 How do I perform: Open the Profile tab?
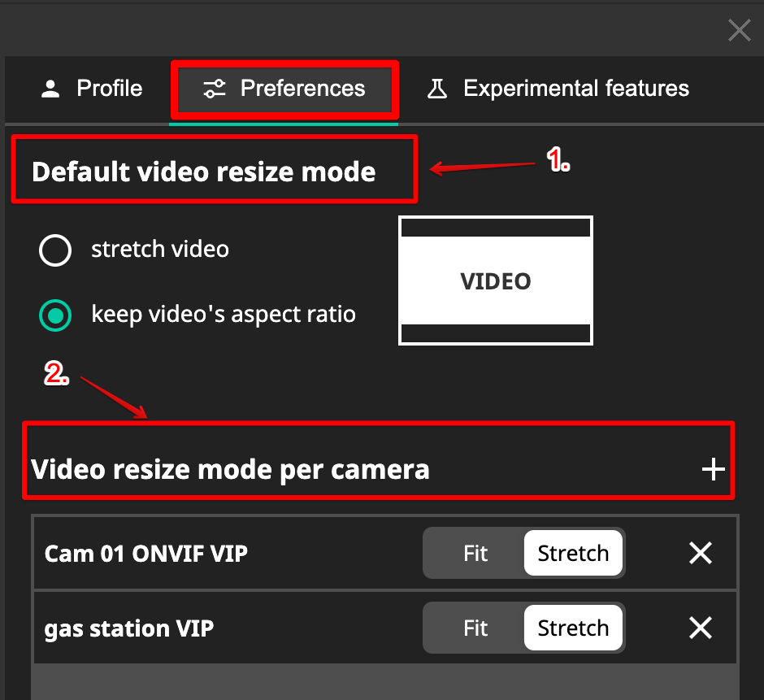109,89
